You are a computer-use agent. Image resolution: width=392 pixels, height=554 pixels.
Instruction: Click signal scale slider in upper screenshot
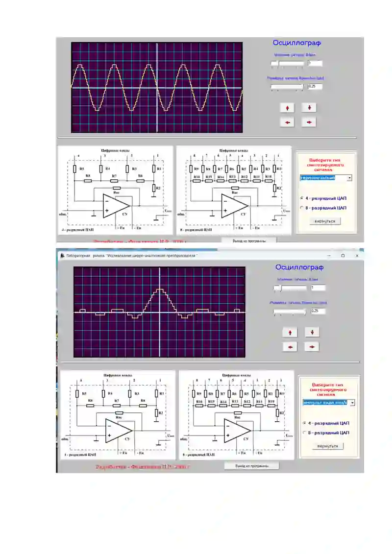(x=287, y=63)
